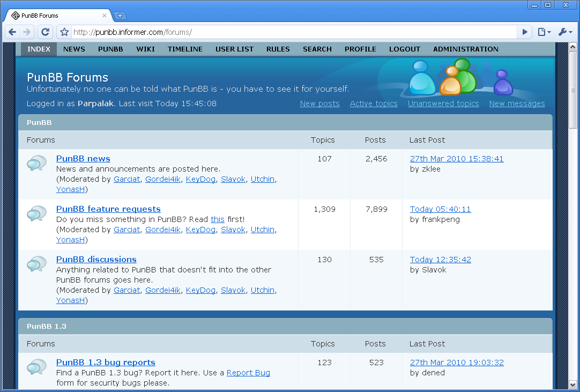
Task: Open the PunBB news forum
Action: pos(83,158)
